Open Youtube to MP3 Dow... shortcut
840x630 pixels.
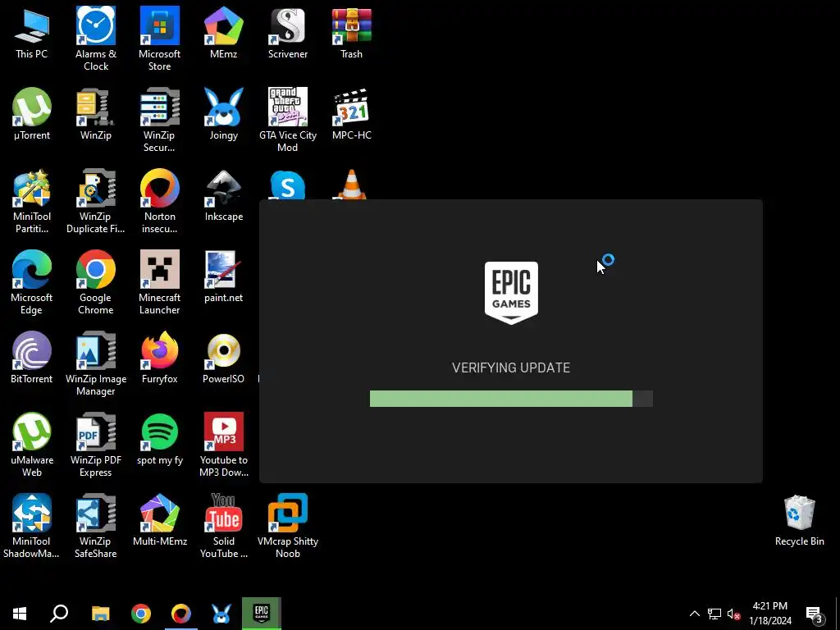pyautogui.click(x=224, y=445)
